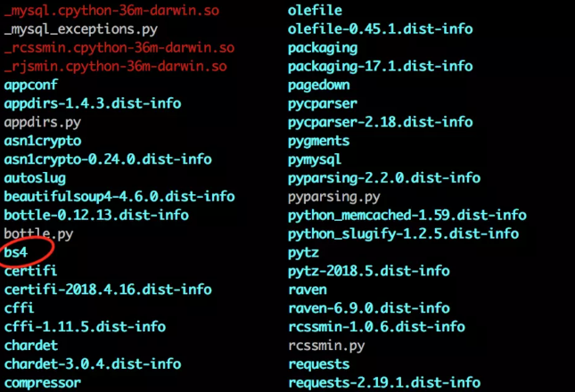Select python_memcached-1.59.dist-info entry
The width and height of the screenshot is (575, 392).
coord(407,216)
